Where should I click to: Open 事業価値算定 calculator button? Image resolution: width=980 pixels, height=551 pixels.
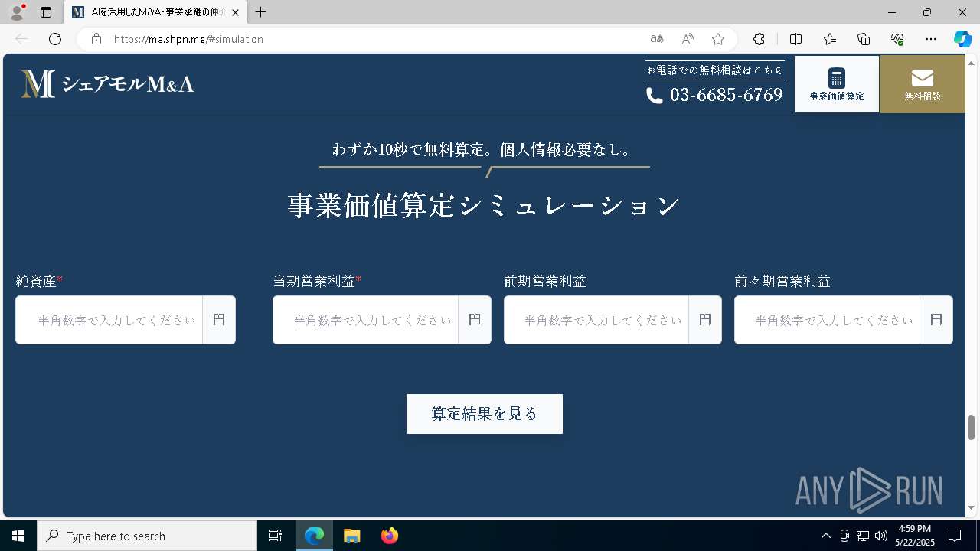point(837,84)
